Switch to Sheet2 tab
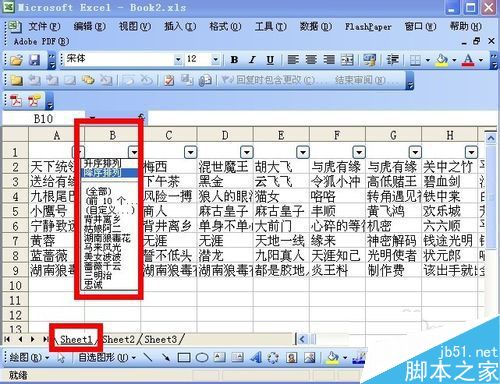 (119, 340)
